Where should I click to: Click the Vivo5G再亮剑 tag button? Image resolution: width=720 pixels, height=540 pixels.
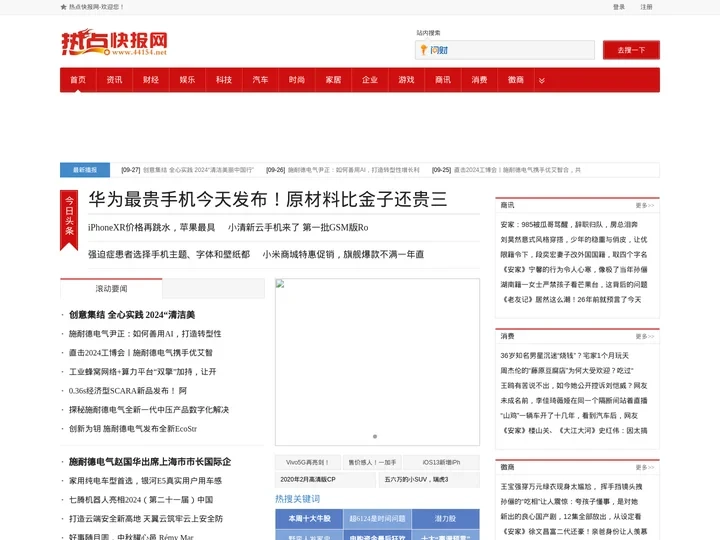[308, 462]
